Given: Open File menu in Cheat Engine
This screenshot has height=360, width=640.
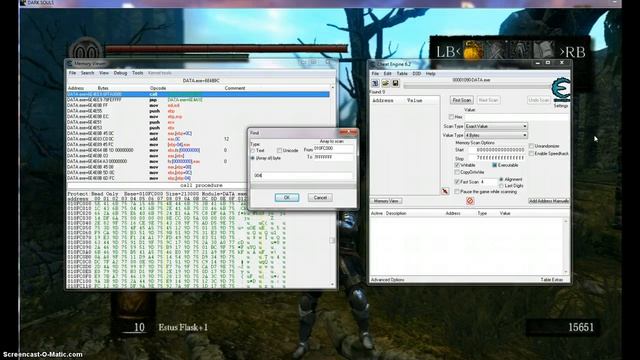Looking at the screenshot, I should pyautogui.click(x=375, y=73).
